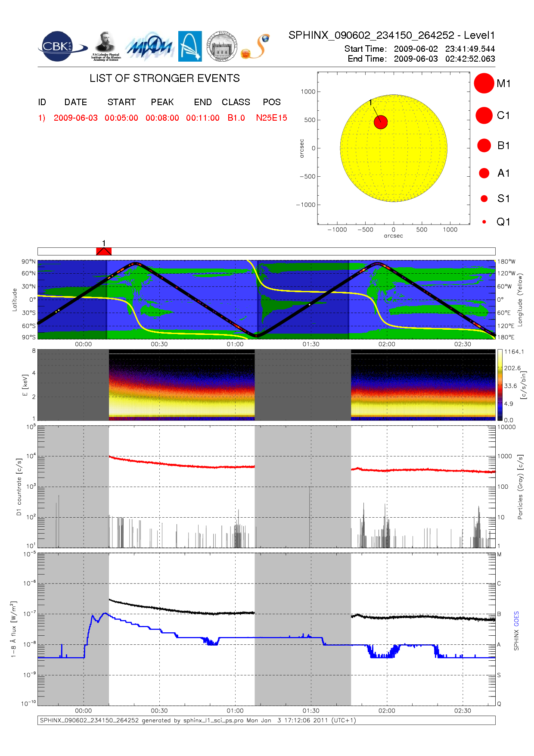Image resolution: width=534 pixels, height=756 pixels.
Task: Select the M1 class legend circle
Action: point(484,83)
